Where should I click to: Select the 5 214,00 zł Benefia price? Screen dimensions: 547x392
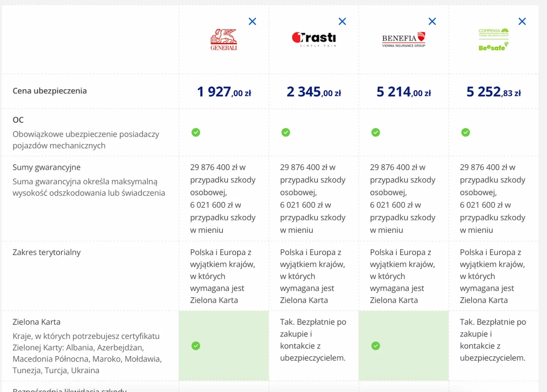pos(404,92)
